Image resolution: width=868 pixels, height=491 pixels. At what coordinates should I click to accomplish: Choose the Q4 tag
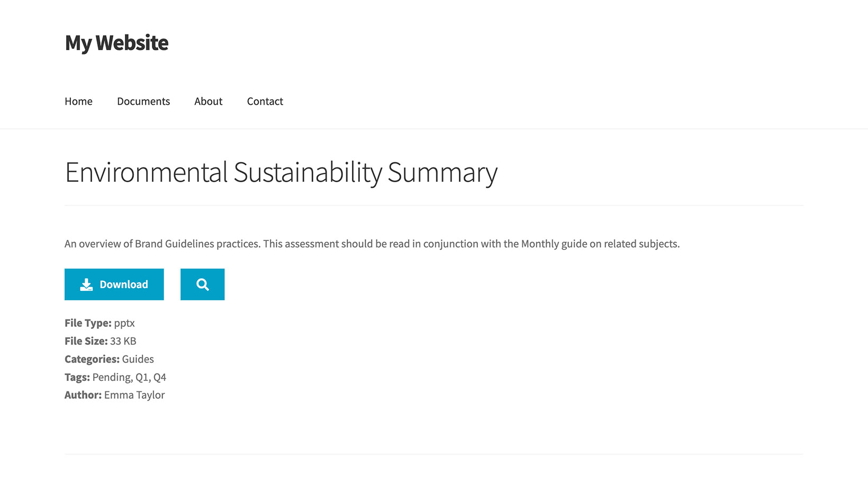160,377
